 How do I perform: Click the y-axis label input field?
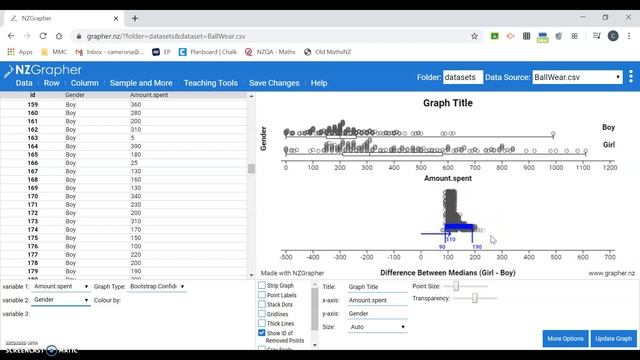378,313
